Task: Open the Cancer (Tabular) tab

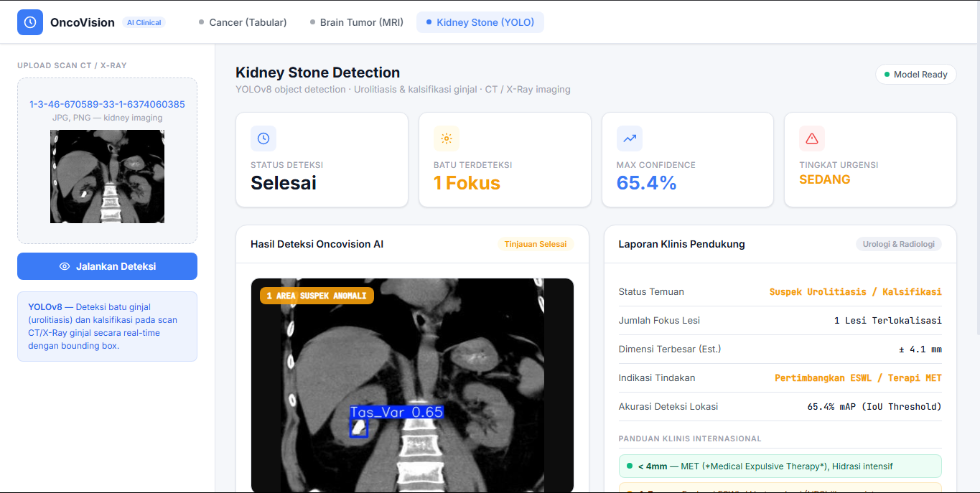Action: [243, 22]
